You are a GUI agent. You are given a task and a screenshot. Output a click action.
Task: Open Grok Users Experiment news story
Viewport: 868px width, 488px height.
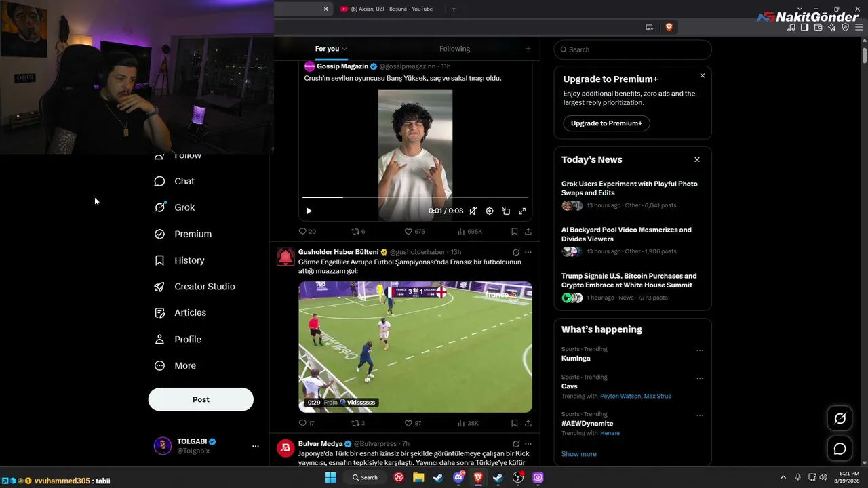coord(633,194)
